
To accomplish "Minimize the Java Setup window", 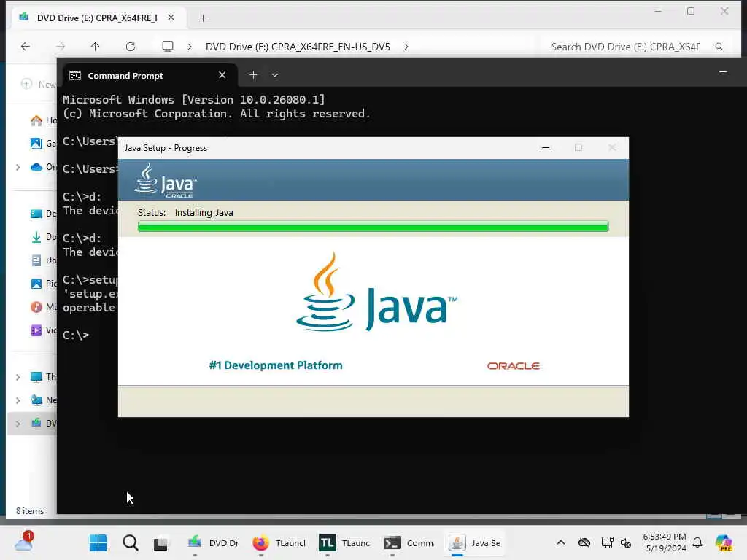I will pyautogui.click(x=546, y=148).
